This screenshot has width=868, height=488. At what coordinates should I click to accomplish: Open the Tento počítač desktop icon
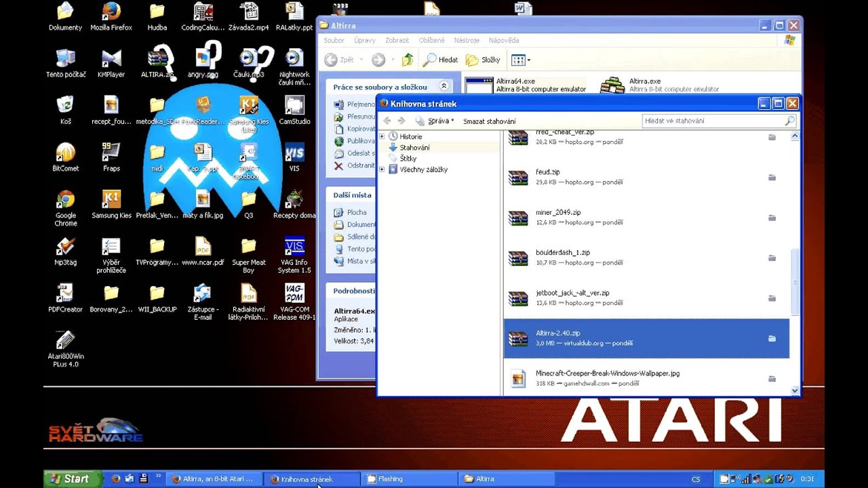pyautogui.click(x=65, y=64)
